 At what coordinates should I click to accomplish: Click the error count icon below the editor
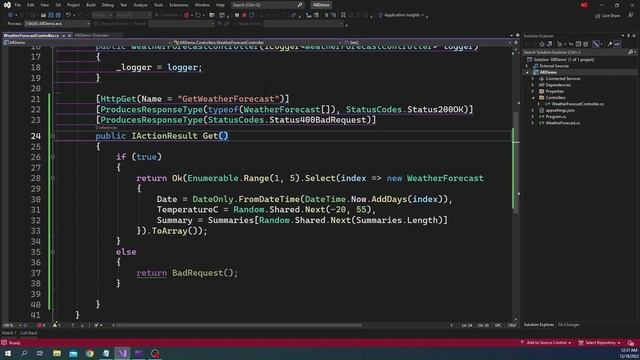[39, 325]
